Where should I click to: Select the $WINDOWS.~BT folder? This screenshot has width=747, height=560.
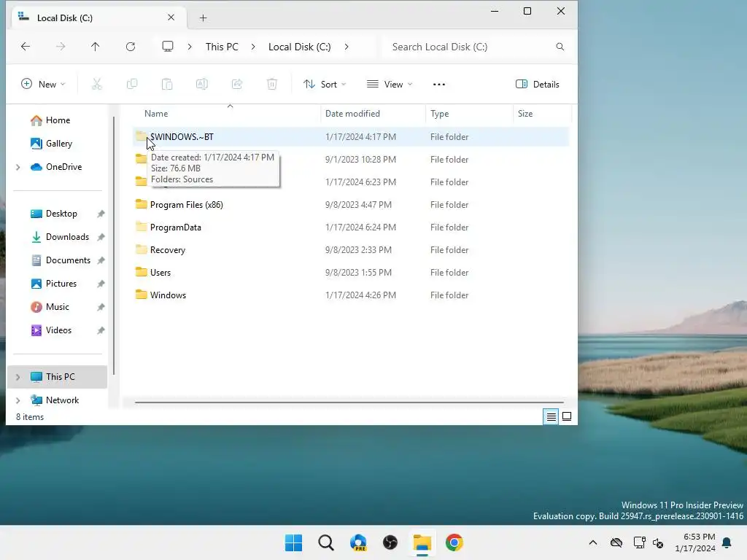click(x=351, y=136)
